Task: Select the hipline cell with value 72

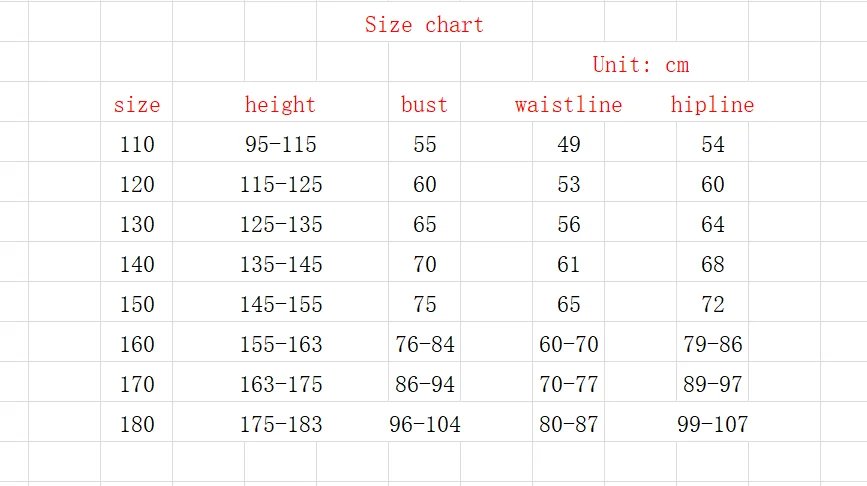Action: [712, 304]
